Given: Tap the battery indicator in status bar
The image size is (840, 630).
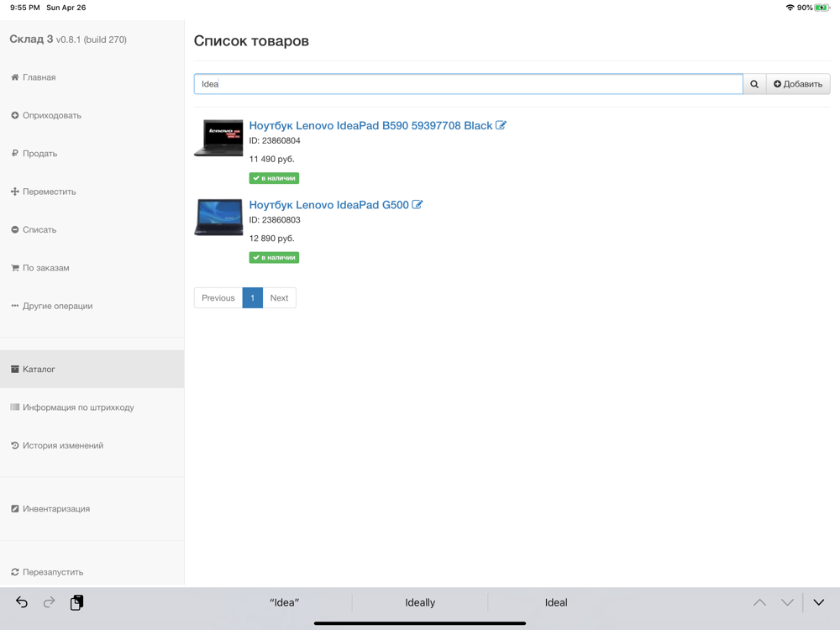Looking at the screenshot, I should point(822,8).
